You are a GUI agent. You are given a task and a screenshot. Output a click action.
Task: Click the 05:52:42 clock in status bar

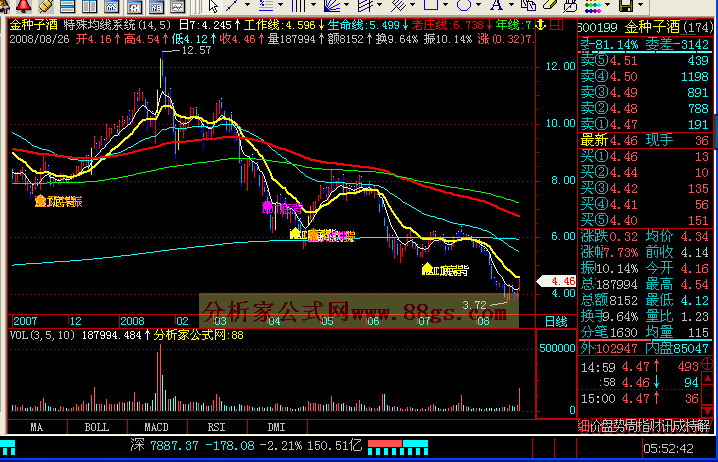[x=669, y=449]
